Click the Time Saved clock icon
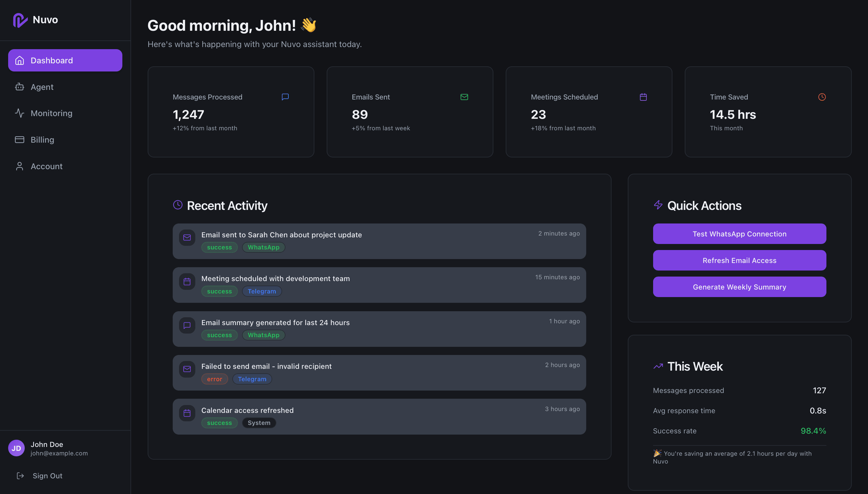This screenshot has width=868, height=494. point(822,97)
